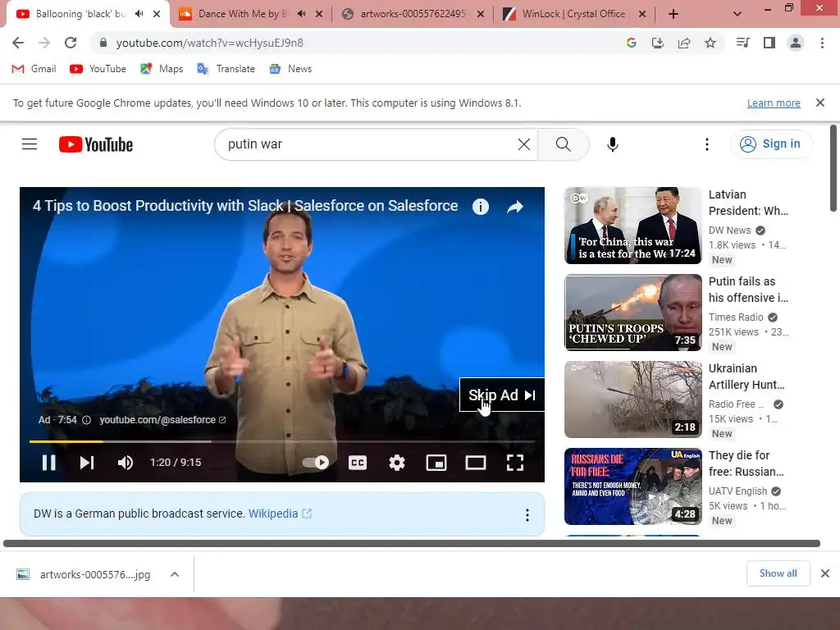840x630 pixels.
Task: Click the Google icon in address bar
Action: [632, 43]
